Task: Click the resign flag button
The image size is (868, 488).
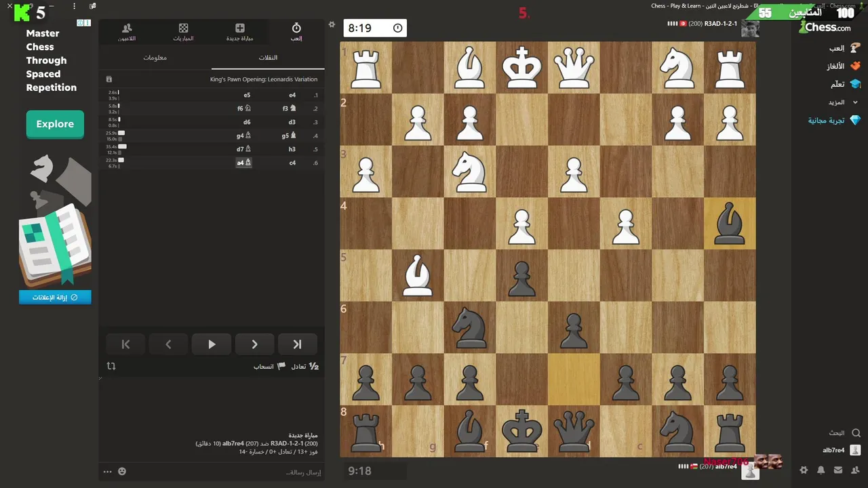Action: 270,366
